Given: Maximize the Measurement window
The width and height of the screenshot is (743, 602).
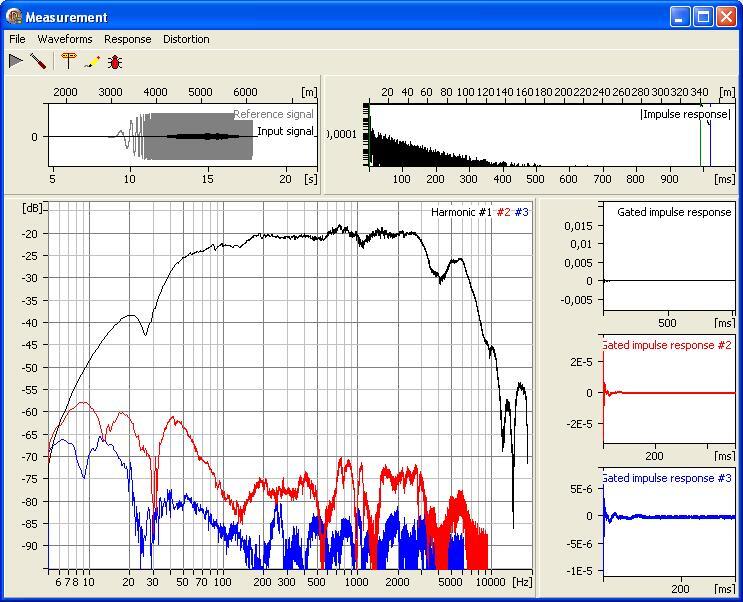Looking at the screenshot, I should coord(703,17).
